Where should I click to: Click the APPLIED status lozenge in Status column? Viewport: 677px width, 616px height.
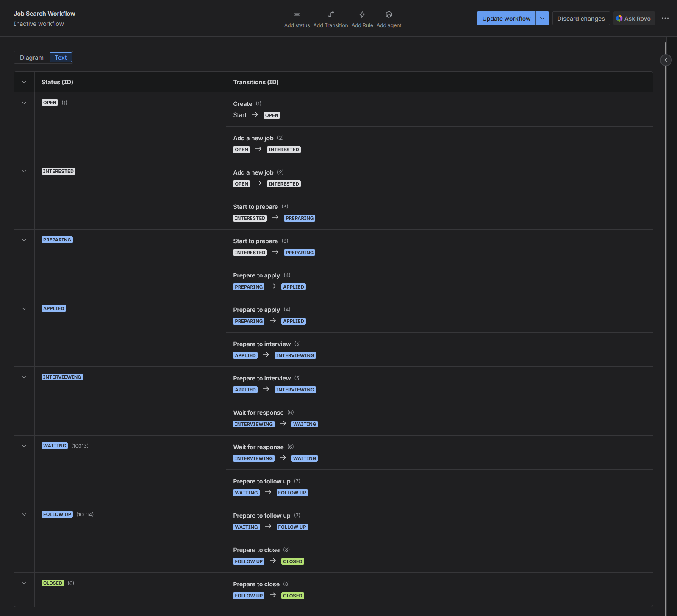(x=54, y=308)
